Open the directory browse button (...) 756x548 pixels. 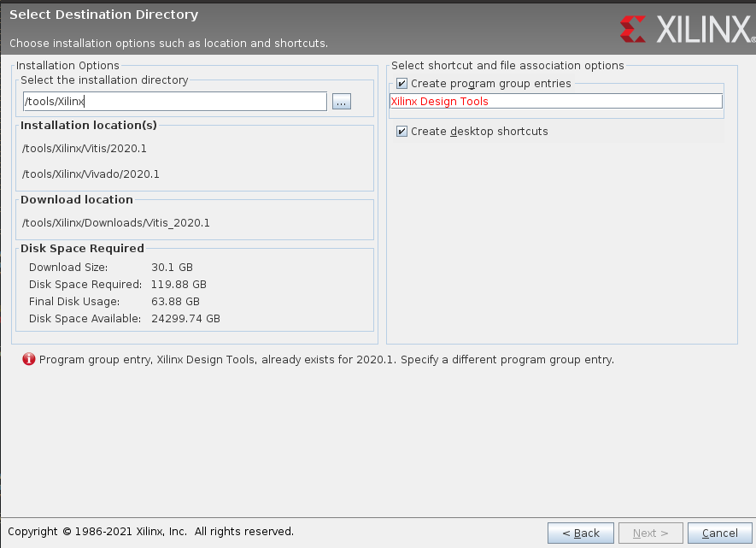click(341, 102)
